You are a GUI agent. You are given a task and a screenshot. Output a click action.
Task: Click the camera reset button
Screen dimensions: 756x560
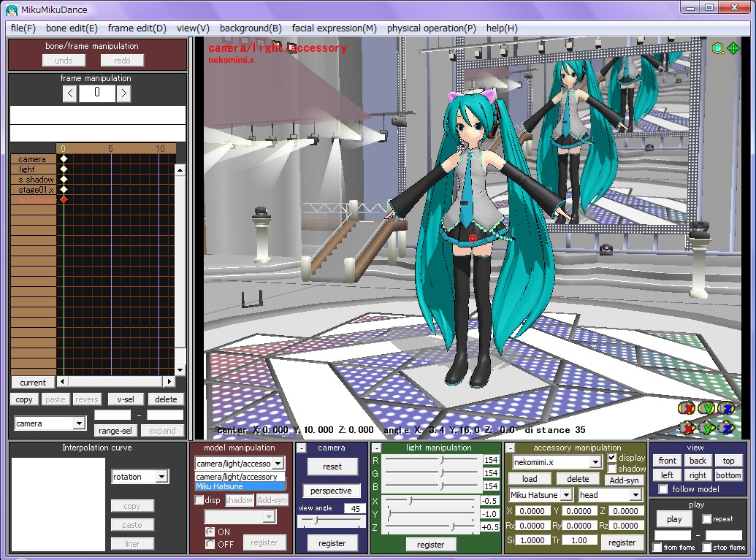pos(332,467)
